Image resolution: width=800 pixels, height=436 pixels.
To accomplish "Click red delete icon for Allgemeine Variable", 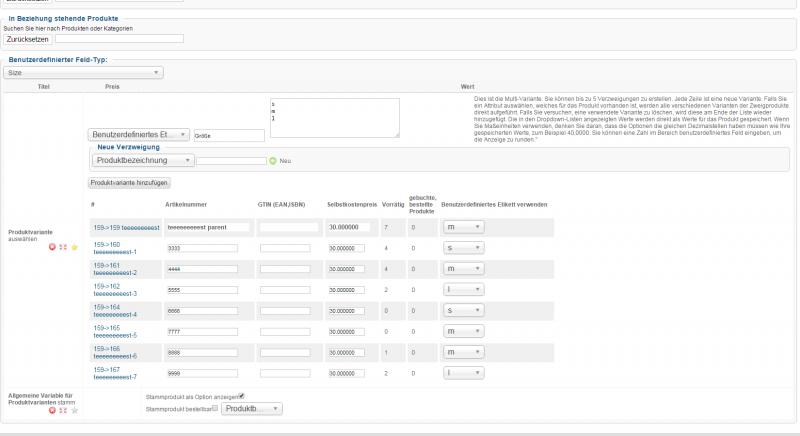I will (x=52, y=410).
